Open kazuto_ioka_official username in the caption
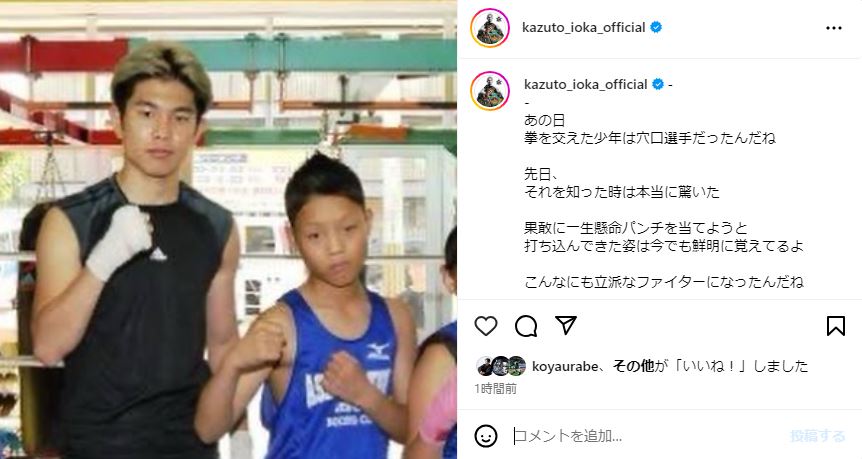This screenshot has width=862, height=459. 585,85
